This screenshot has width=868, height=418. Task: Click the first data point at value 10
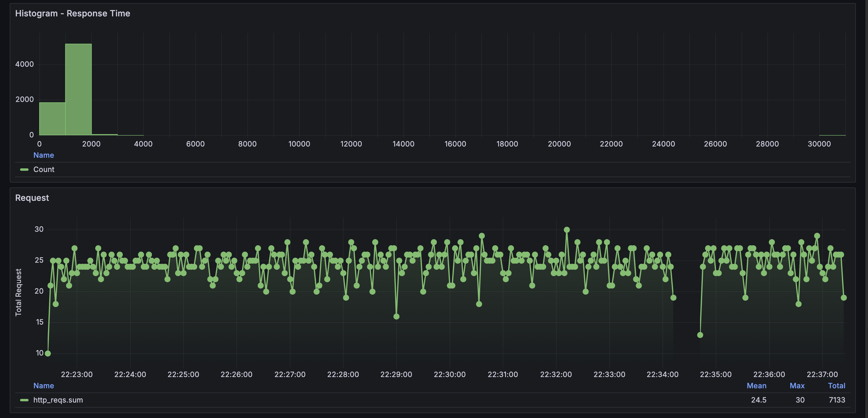(x=48, y=353)
